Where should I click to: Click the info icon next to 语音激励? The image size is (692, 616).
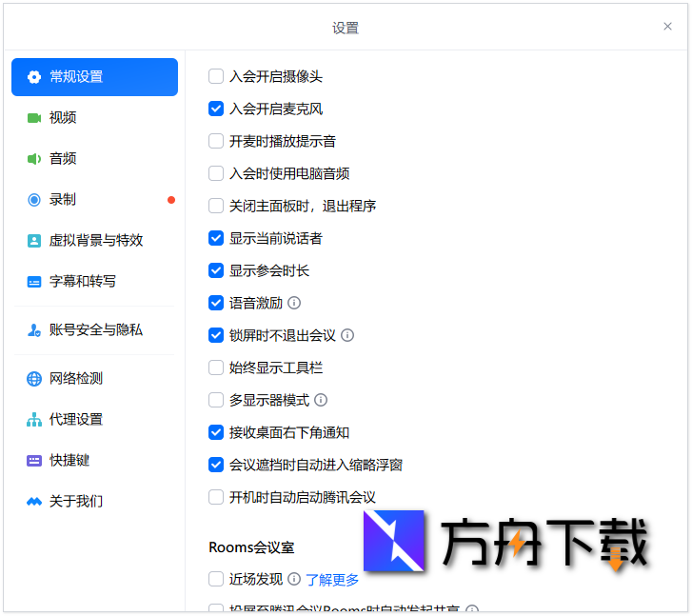point(294,303)
